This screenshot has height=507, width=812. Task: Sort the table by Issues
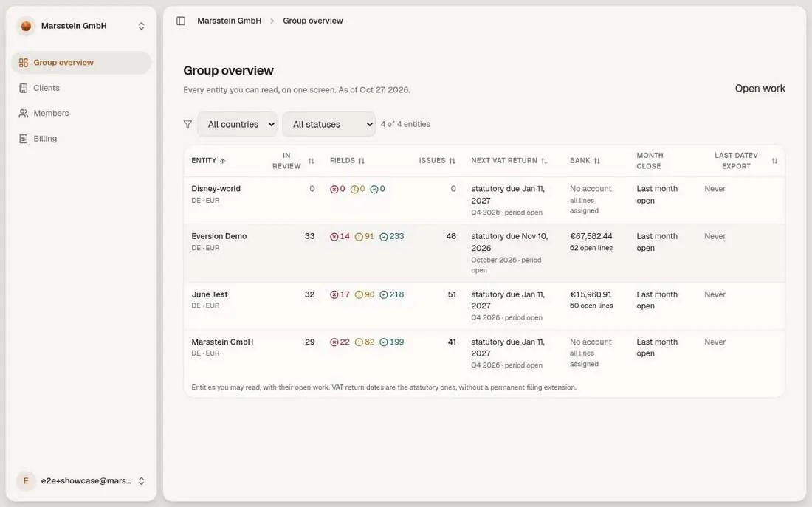coord(437,161)
